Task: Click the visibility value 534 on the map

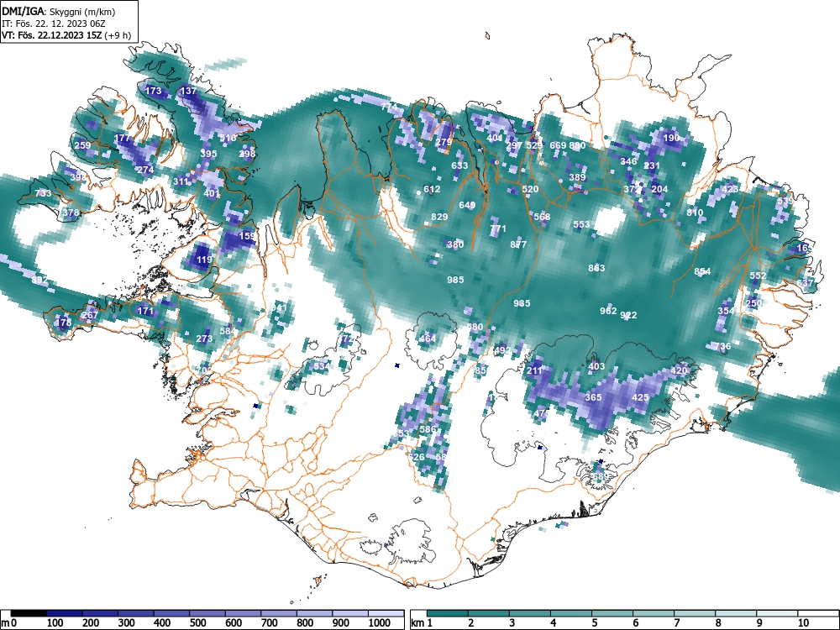Action: (x=322, y=366)
